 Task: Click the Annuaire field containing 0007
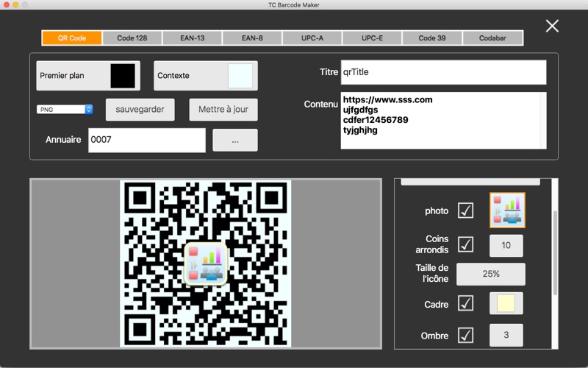pyautogui.click(x=146, y=140)
